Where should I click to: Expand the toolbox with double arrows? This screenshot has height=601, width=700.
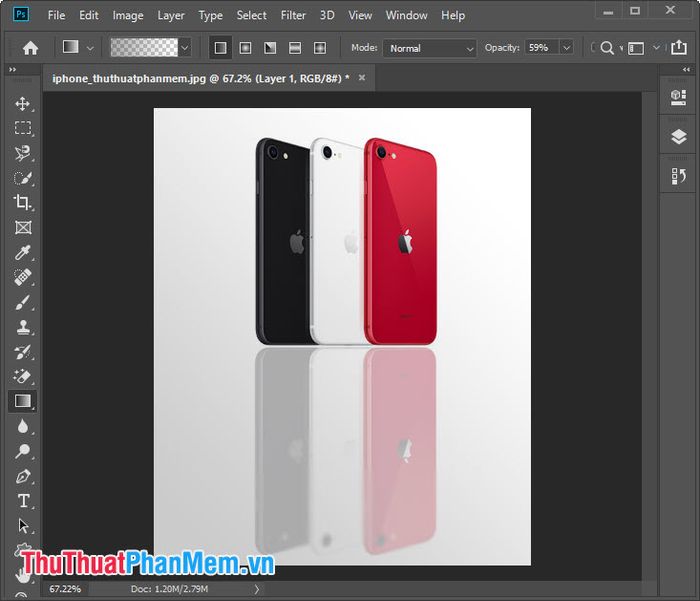tap(12, 70)
